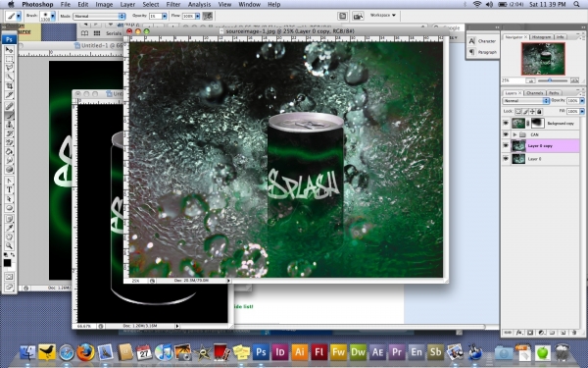This screenshot has height=368, width=588.
Task: Click the foreground color swatch
Action: (x=7, y=263)
